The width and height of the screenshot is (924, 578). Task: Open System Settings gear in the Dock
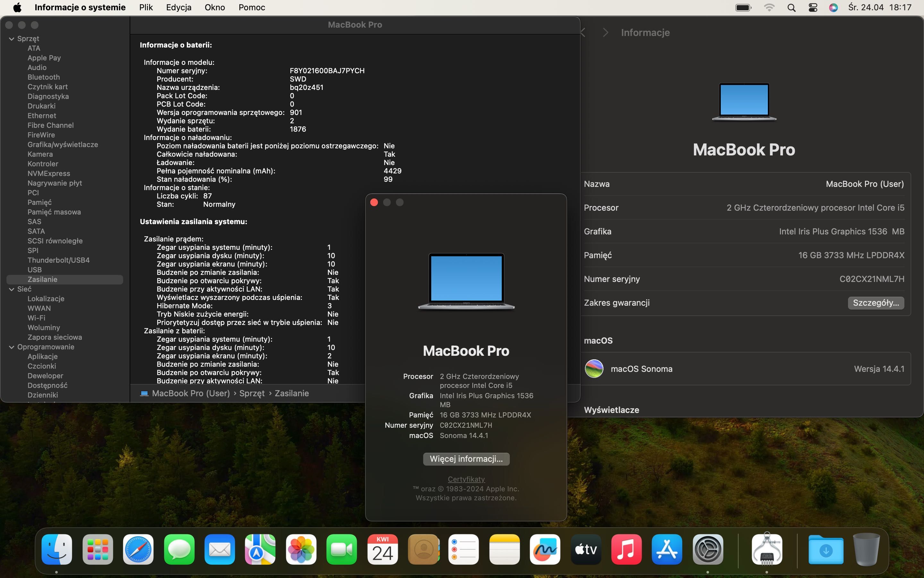[707, 549]
